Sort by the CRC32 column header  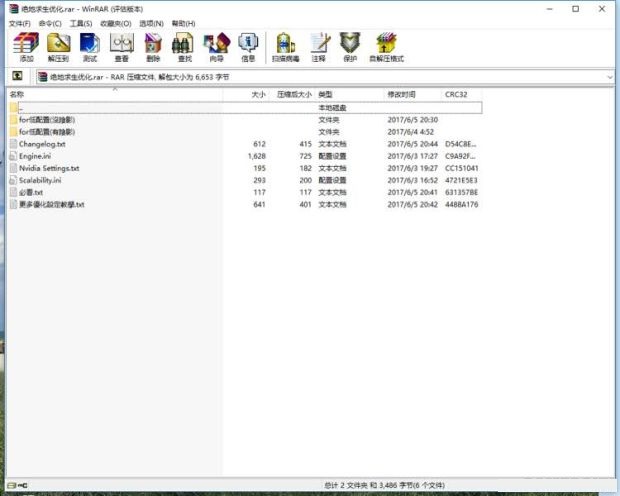461,95
